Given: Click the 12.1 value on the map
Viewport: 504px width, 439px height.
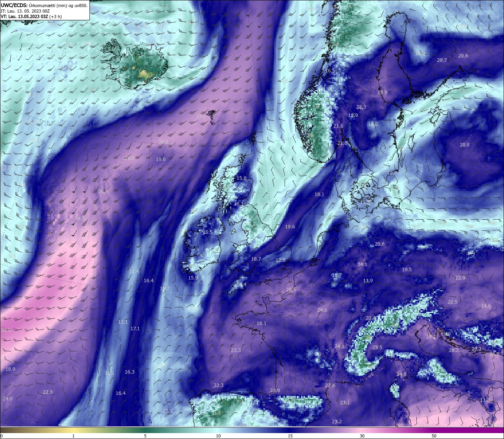Looking at the screenshot, I should click(x=123, y=322).
